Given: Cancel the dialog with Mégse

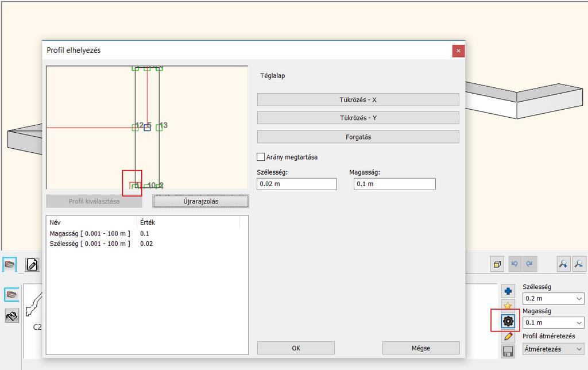Looking at the screenshot, I should [421, 348].
